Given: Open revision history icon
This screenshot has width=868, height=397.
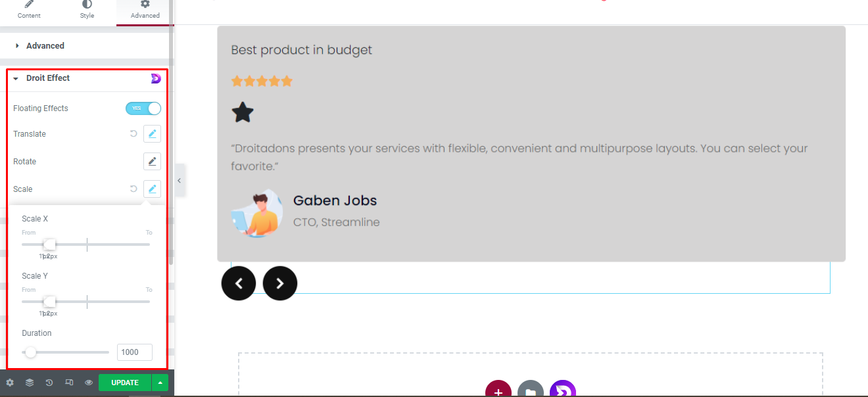Looking at the screenshot, I should click(x=49, y=383).
